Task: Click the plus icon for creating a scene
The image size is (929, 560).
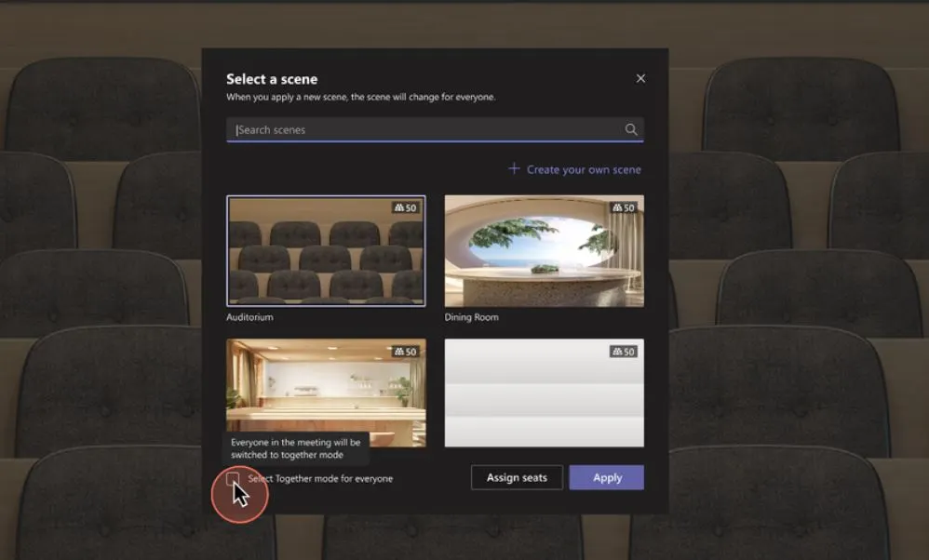Action: click(x=514, y=168)
